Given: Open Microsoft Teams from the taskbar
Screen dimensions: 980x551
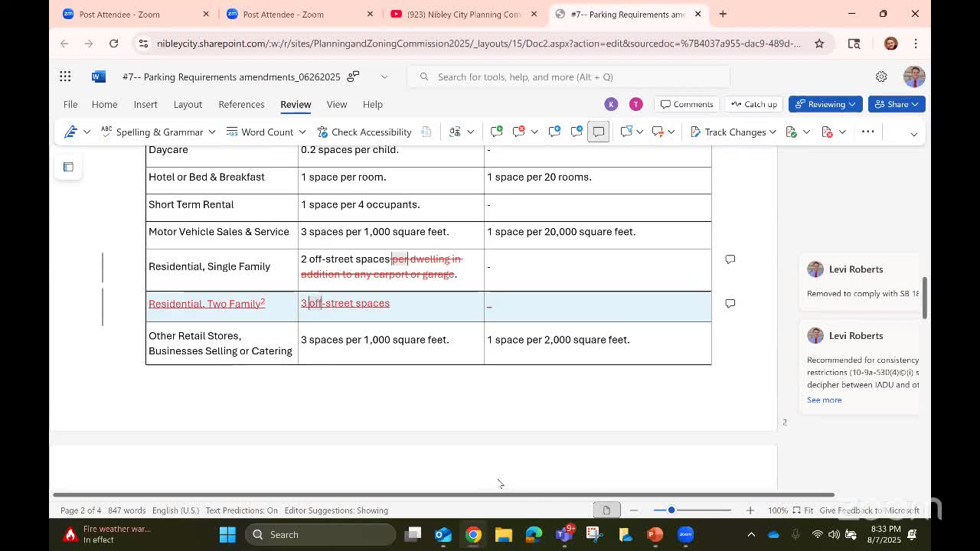Looking at the screenshot, I should point(564,534).
